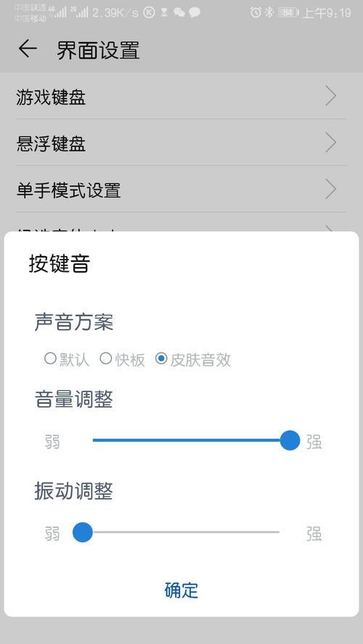Tap the message bubble notification icon
This screenshot has width=363, height=644.
tap(195, 13)
